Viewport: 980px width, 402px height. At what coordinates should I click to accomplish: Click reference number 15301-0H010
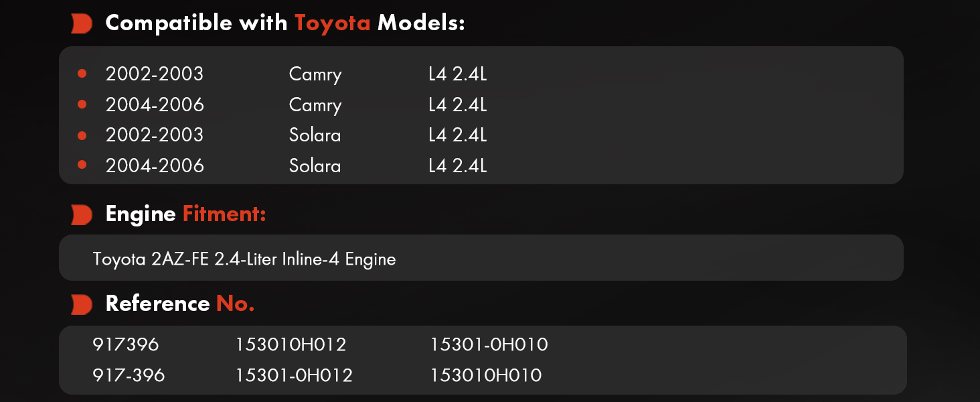[x=489, y=345]
